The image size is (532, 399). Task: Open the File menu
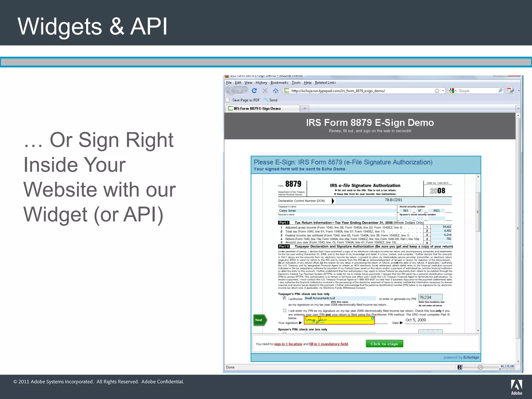click(x=229, y=83)
